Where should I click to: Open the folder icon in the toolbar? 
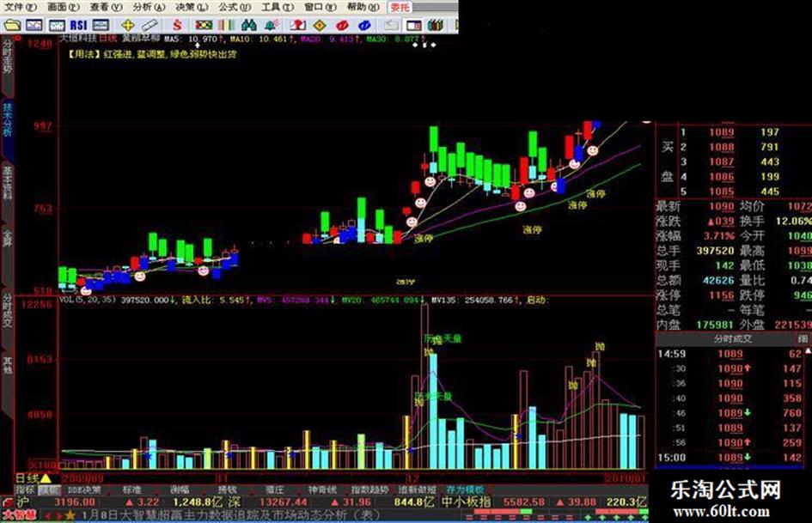point(11,25)
